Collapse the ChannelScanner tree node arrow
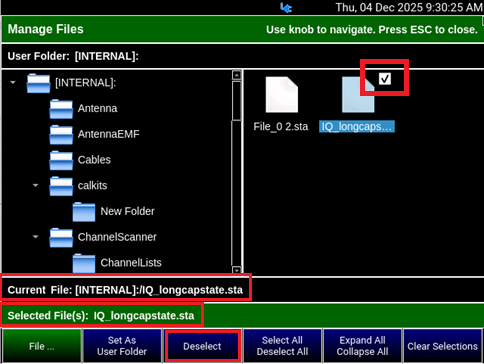Image resolution: width=484 pixels, height=364 pixels. click(x=35, y=237)
